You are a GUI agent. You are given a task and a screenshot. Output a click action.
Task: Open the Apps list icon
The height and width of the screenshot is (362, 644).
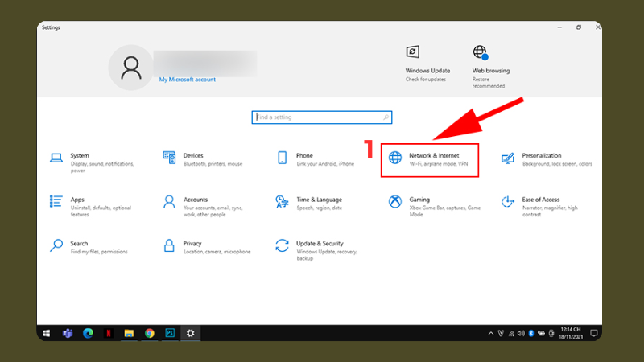56,202
